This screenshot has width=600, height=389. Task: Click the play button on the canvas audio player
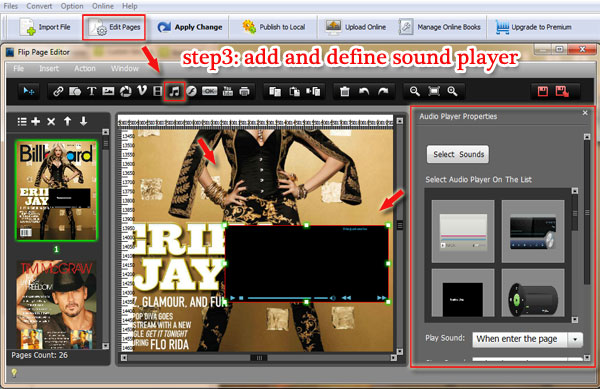pos(232,298)
